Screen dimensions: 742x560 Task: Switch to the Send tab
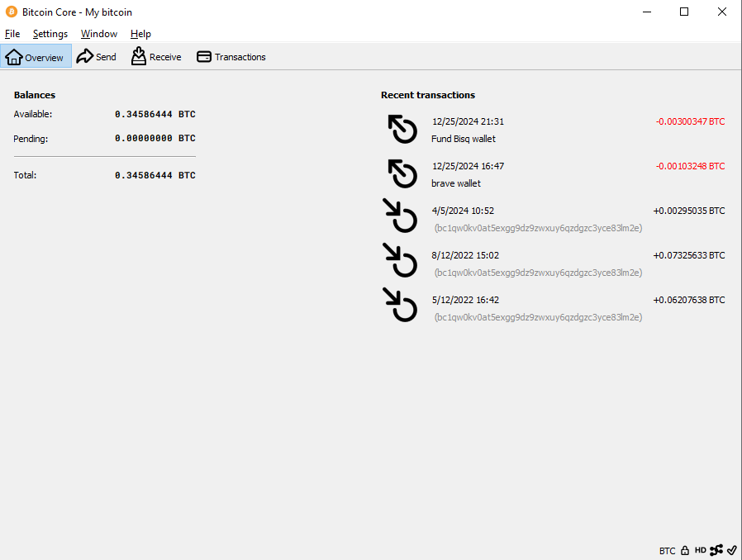pyautogui.click(x=97, y=56)
